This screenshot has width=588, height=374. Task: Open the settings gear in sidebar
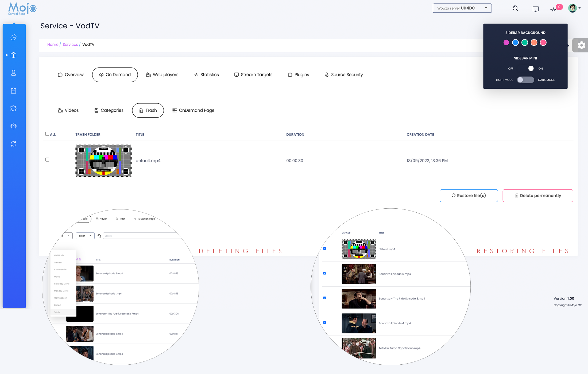14,126
